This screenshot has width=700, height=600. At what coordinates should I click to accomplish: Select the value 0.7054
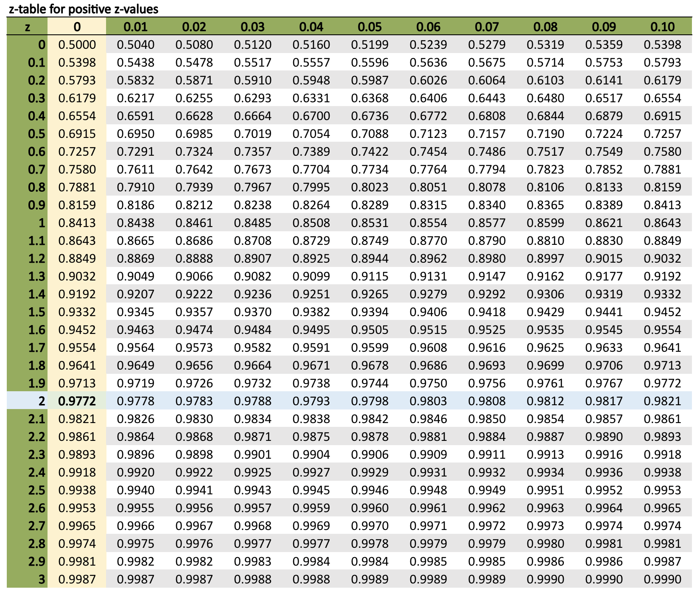coord(311,134)
